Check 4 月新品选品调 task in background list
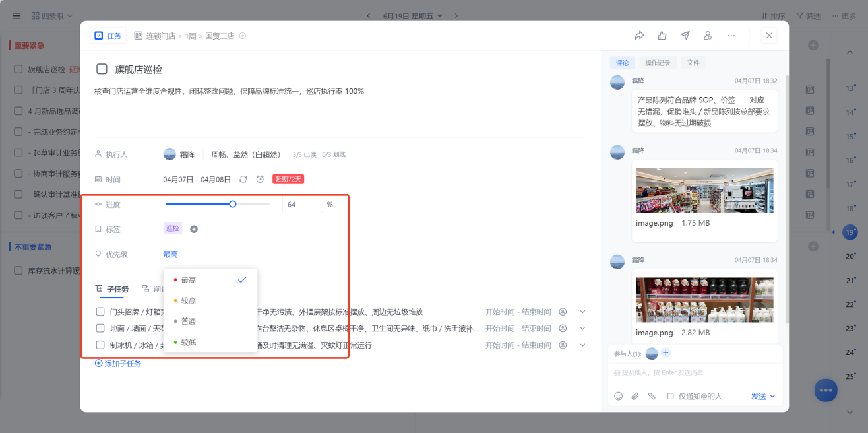The height and width of the screenshot is (433, 868). (18, 111)
